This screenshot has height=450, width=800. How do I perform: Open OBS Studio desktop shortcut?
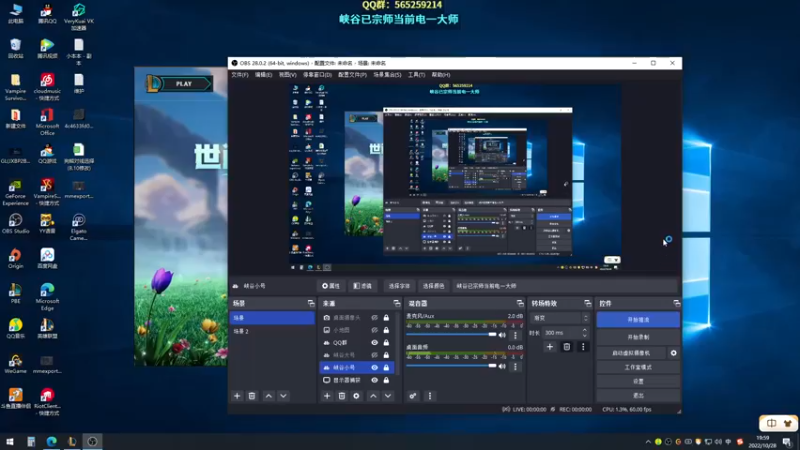pos(15,223)
